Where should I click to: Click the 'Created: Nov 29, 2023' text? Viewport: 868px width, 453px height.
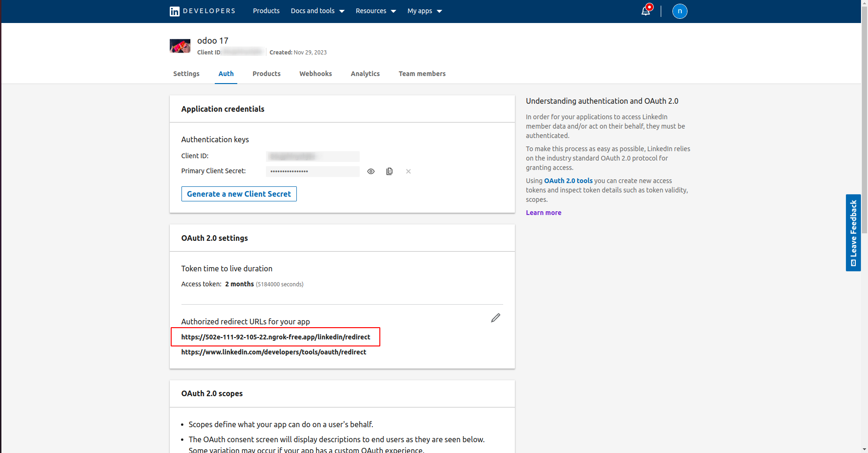click(298, 53)
